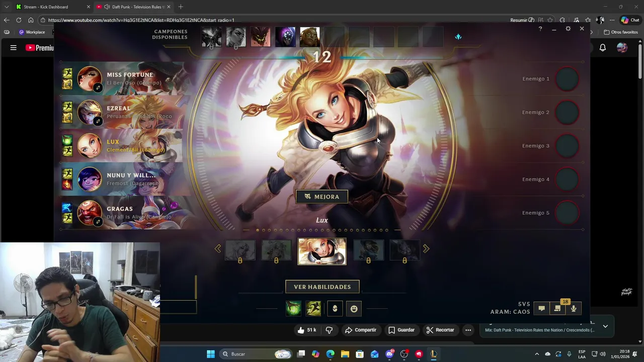
Task: Change the first green summoner spell
Action: (x=293, y=308)
